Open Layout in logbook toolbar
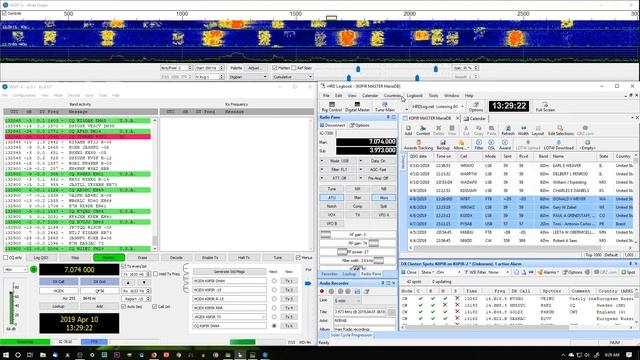Viewport: 640px width, 360px height. point(538,130)
